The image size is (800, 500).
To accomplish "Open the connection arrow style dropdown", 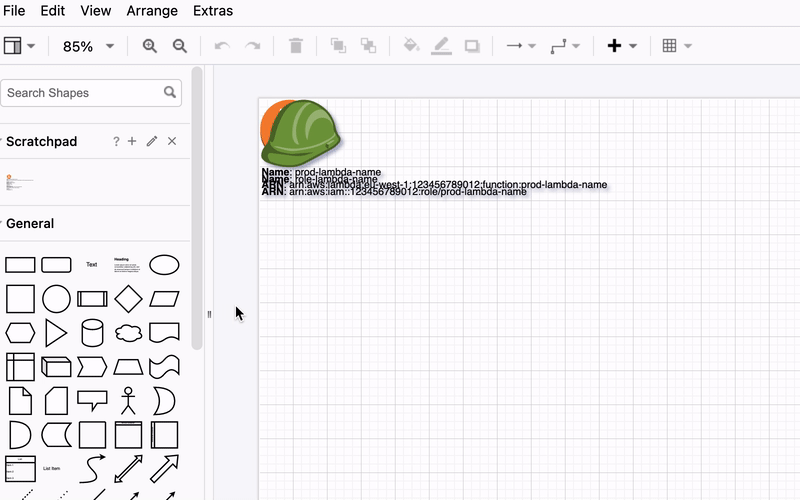I will click(x=520, y=46).
